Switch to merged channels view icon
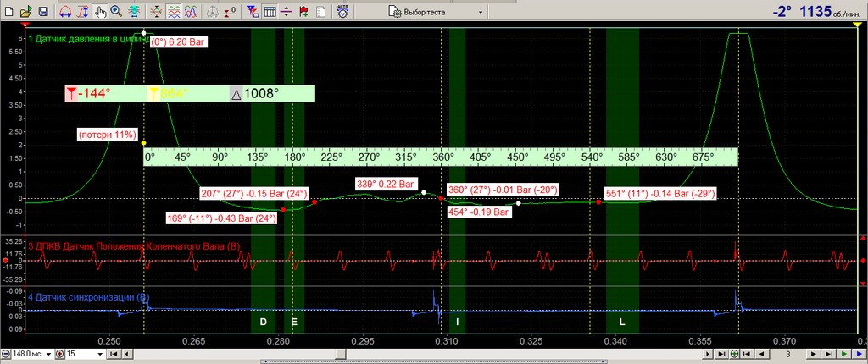868x364 pixels. pyautogui.click(x=157, y=11)
